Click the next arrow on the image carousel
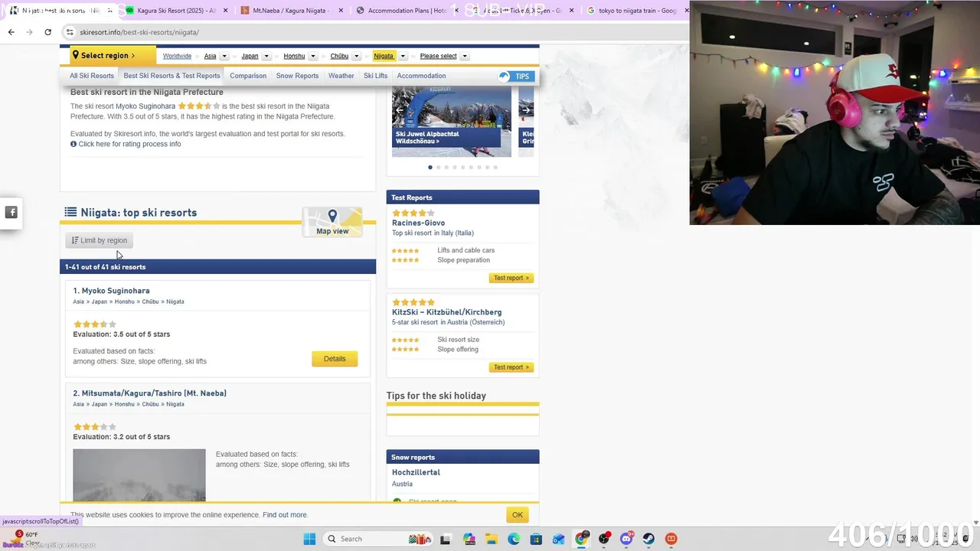Image resolution: width=980 pixels, height=551 pixels. [526, 110]
